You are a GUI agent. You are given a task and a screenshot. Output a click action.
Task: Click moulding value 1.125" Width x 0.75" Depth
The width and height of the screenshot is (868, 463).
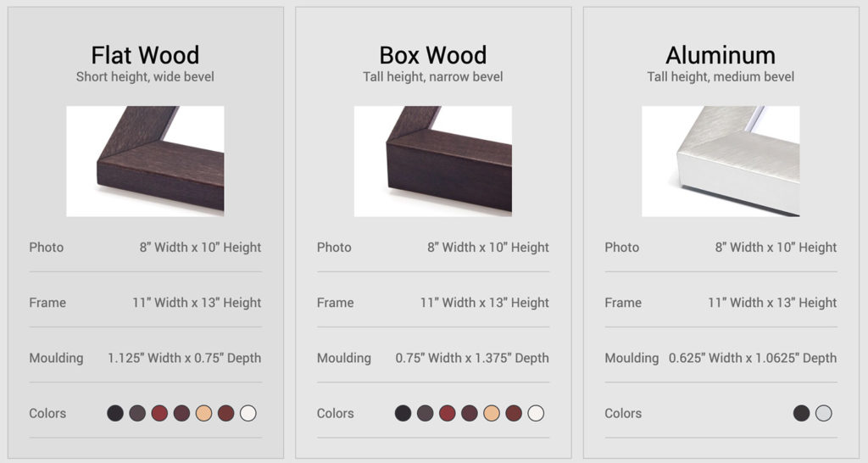[x=184, y=359]
